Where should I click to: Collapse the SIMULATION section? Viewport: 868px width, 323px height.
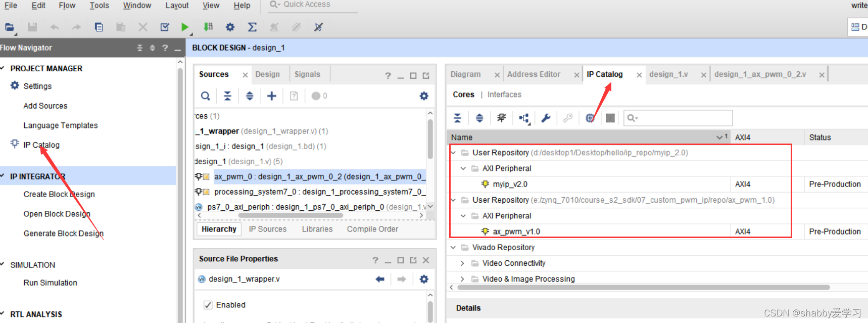(x=3, y=264)
